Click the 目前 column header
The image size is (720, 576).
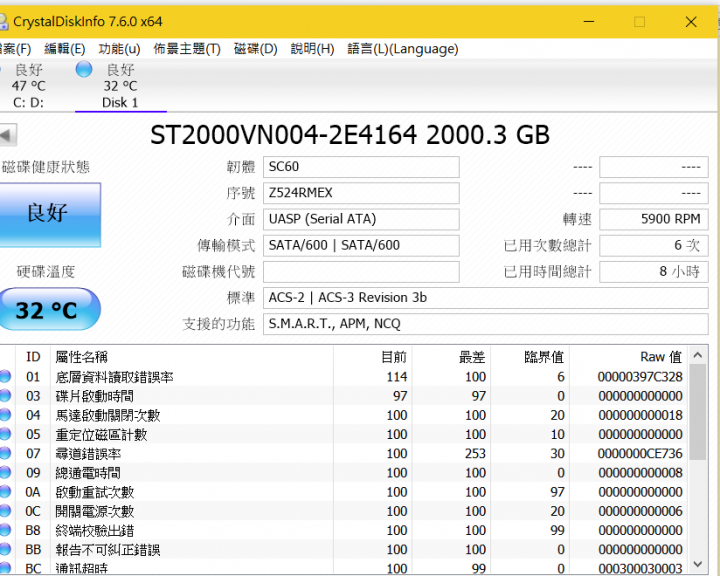click(372, 357)
